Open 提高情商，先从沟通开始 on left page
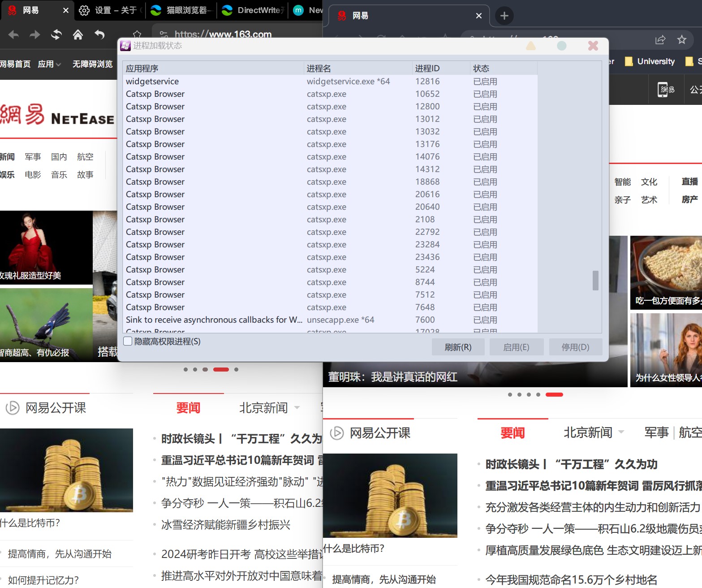This screenshot has height=588, width=702. [60, 554]
